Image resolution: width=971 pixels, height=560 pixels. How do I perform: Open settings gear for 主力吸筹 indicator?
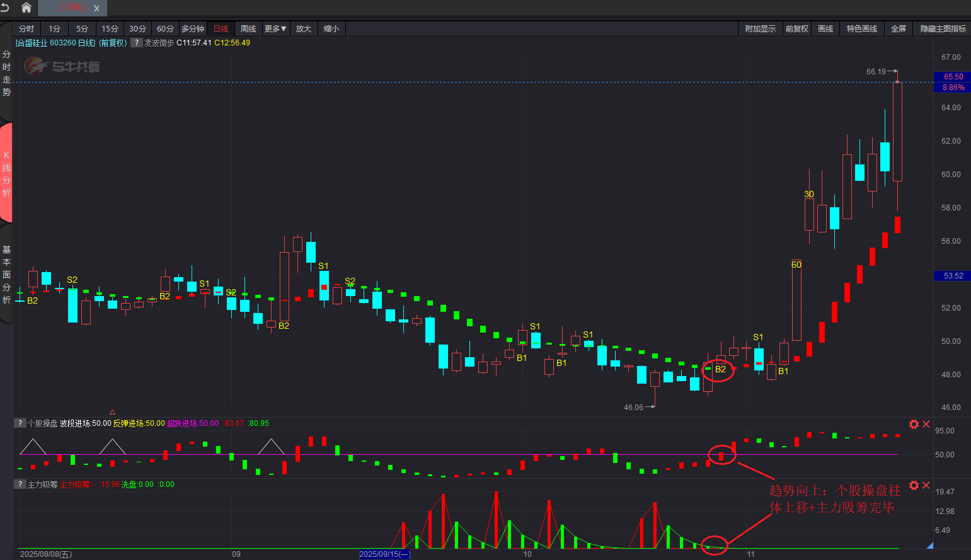click(x=914, y=485)
